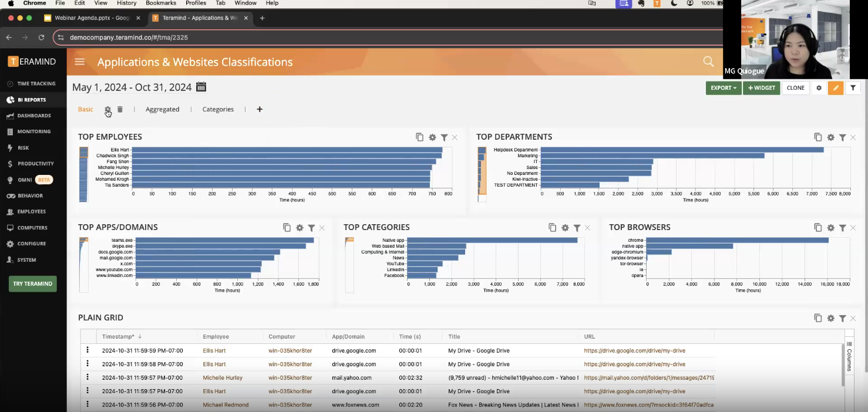The image size is (868, 412).
Task: Open Top Apps/Domains settings gear
Action: coord(300,227)
